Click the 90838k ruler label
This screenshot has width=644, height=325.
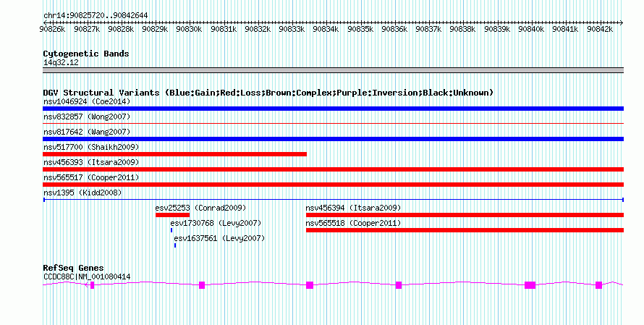462,29
